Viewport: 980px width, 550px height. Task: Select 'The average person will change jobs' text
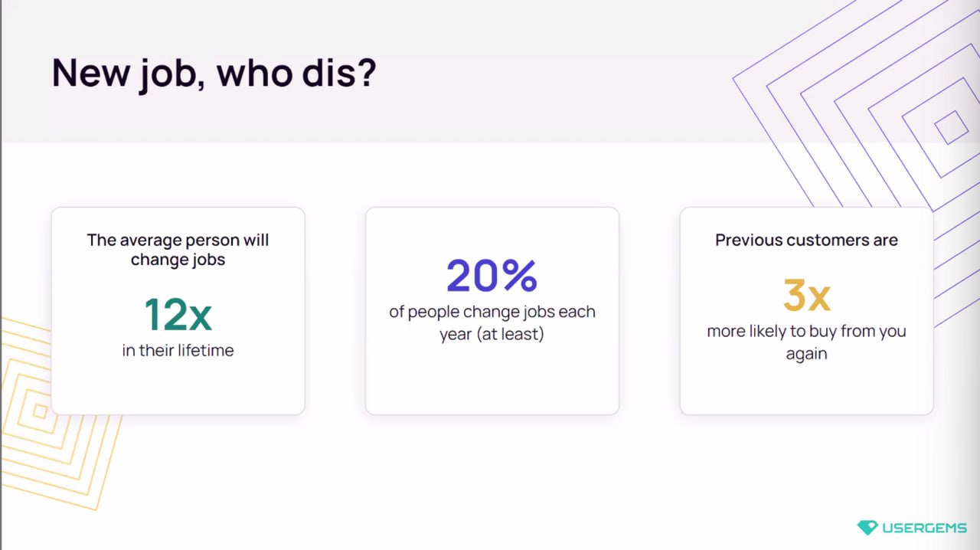tap(178, 250)
